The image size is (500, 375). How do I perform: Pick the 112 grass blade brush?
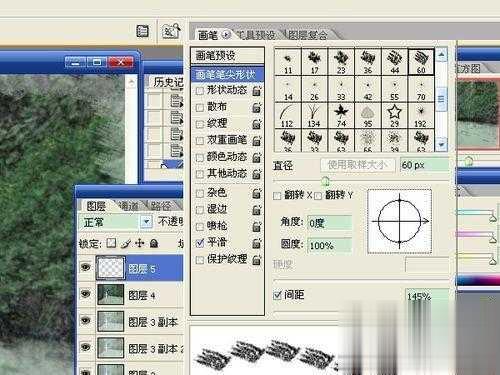coord(288,116)
